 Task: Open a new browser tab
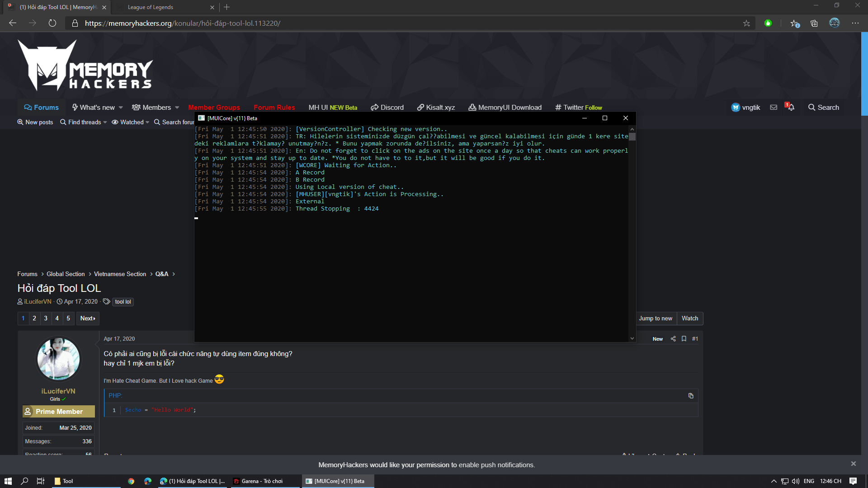(227, 7)
